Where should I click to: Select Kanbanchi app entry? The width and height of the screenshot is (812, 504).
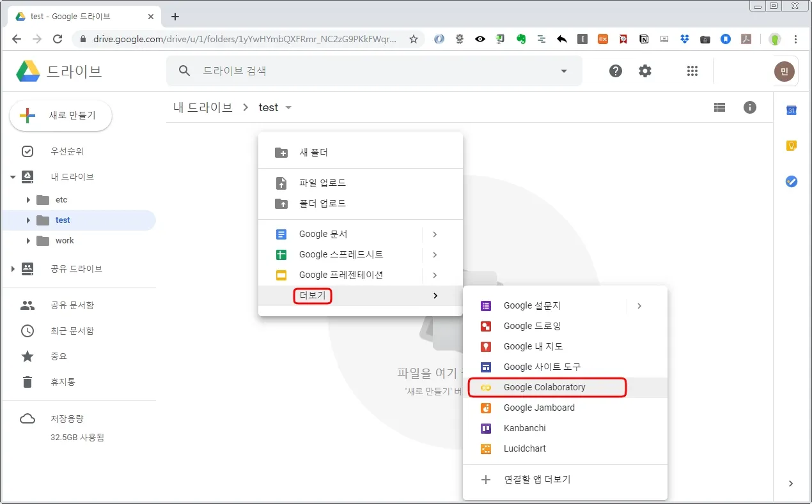coord(565,429)
